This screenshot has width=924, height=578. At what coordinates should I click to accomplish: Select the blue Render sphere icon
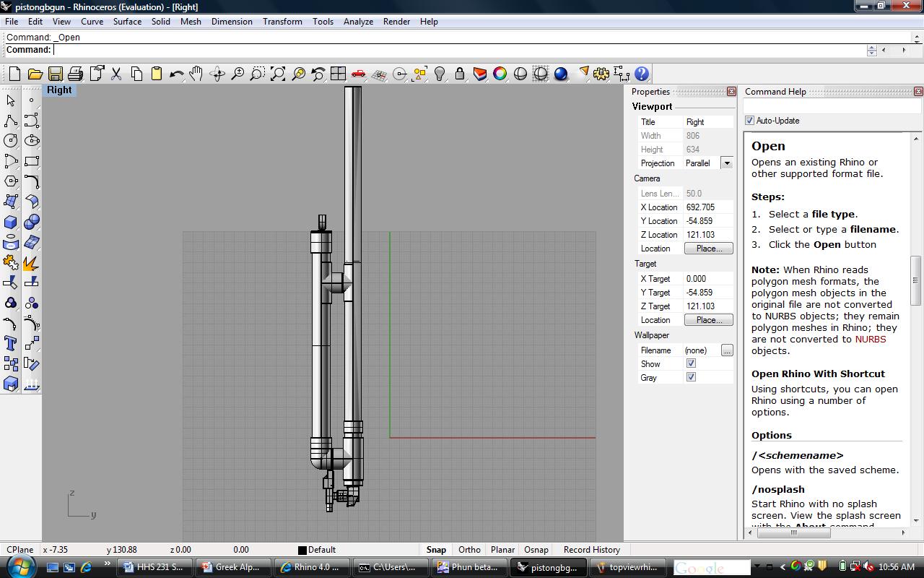561,74
